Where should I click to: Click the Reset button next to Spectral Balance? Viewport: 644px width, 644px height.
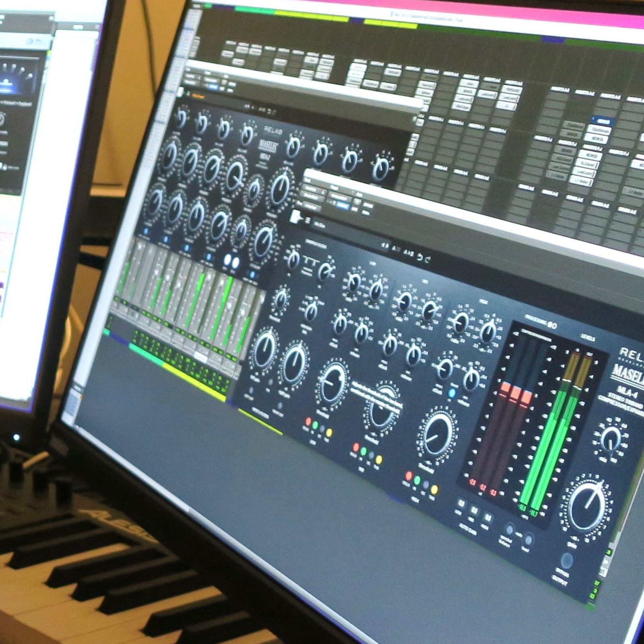[x=529, y=540]
